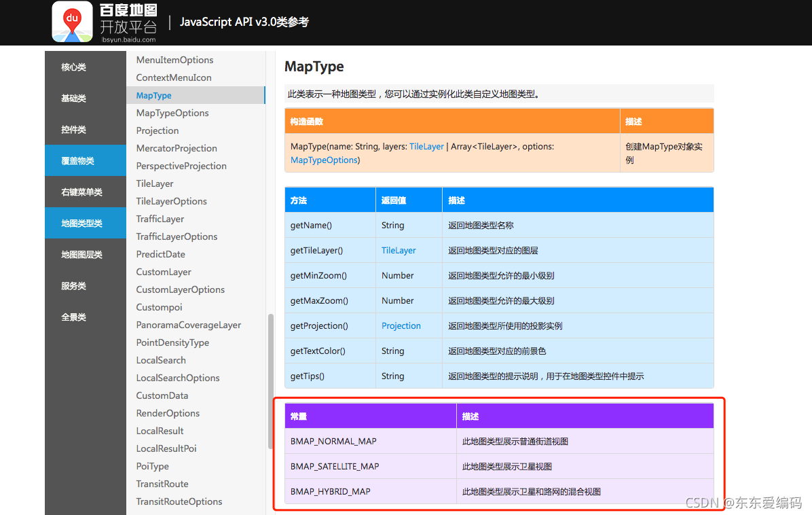Open PointDensityType in the class list
The height and width of the screenshot is (515, 812).
(172, 342)
